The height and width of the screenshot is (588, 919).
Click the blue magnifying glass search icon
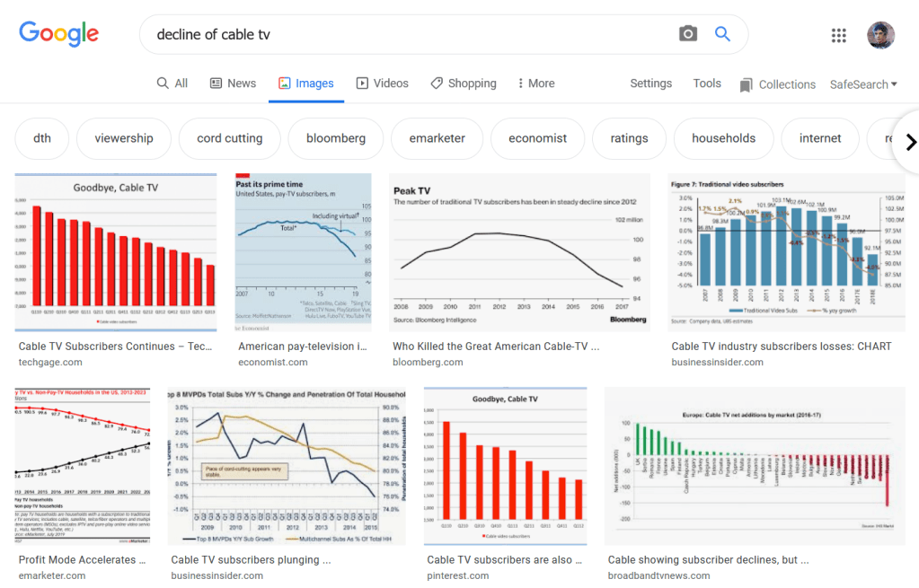(x=722, y=34)
